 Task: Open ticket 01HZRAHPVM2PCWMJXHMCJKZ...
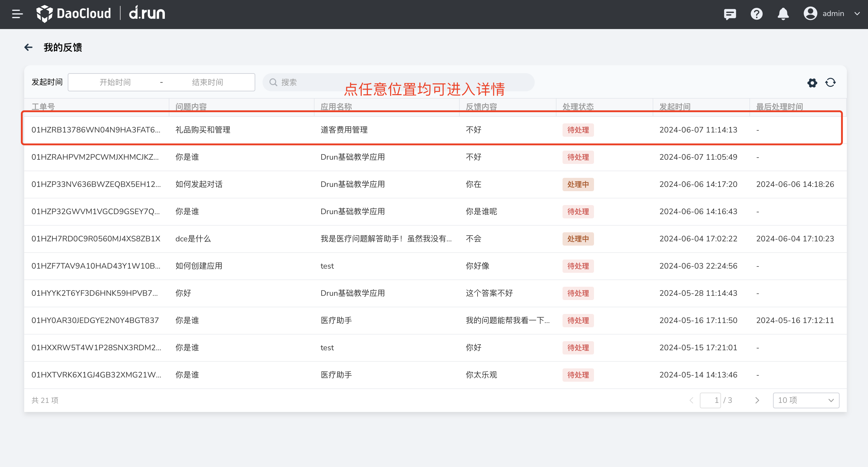click(95, 157)
